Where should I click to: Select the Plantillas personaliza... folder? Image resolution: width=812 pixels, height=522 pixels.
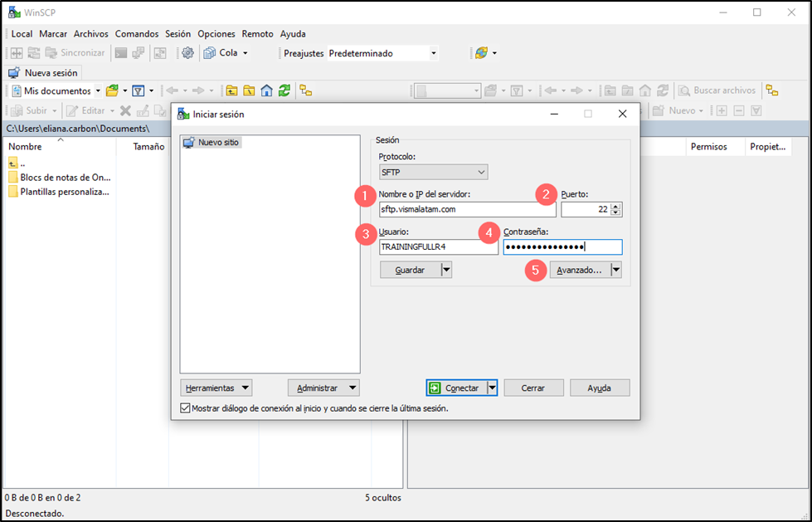click(x=59, y=192)
